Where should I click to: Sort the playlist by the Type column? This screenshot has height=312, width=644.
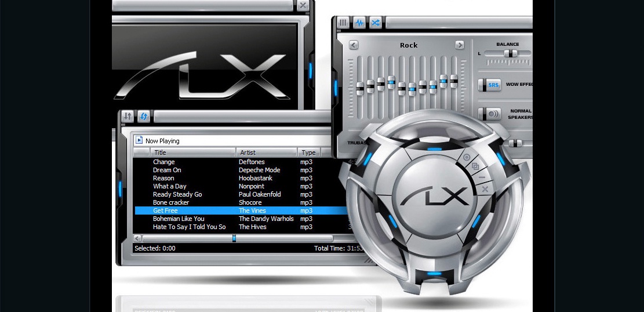tap(309, 153)
